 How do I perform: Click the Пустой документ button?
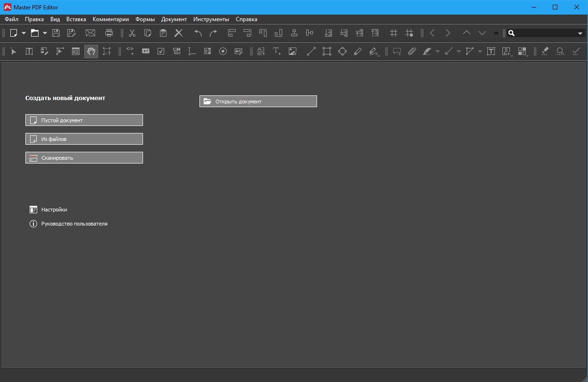tap(84, 120)
